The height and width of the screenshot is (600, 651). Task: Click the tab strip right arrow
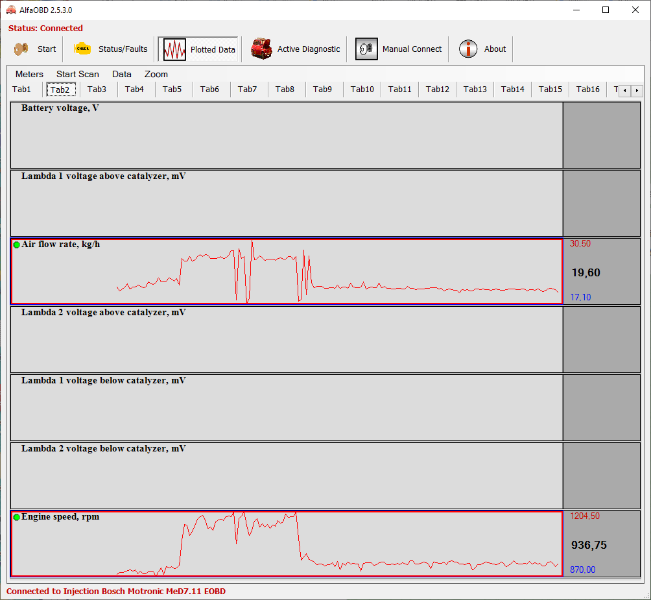[x=636, y=90]
